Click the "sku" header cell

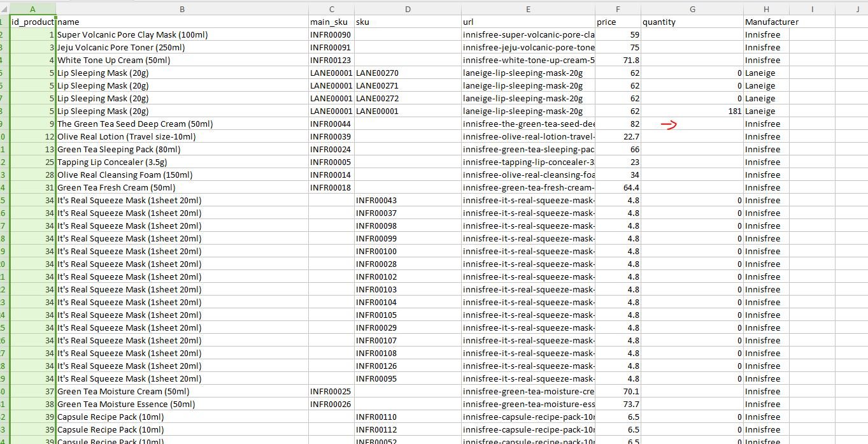click(408, 22)
